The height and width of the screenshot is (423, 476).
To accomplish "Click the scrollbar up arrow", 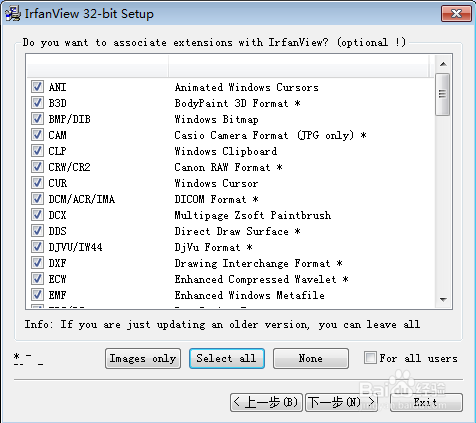I will click(443, 64).
